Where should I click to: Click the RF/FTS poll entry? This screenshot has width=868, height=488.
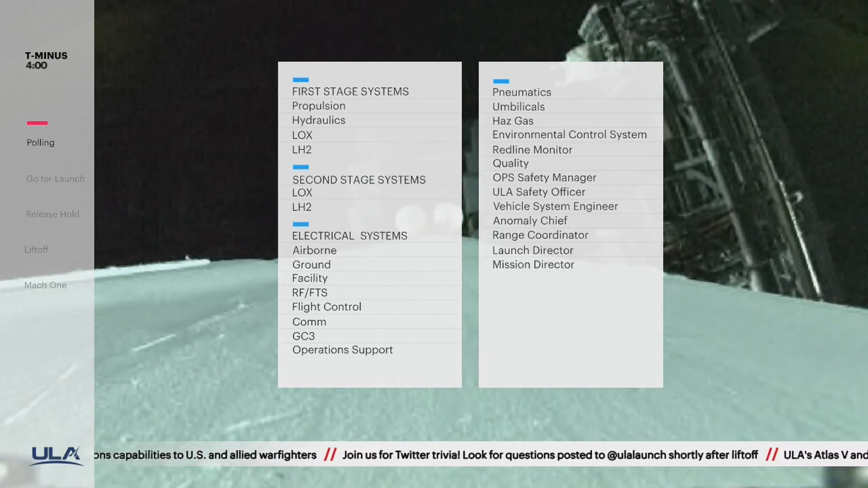tap(309, 293)
